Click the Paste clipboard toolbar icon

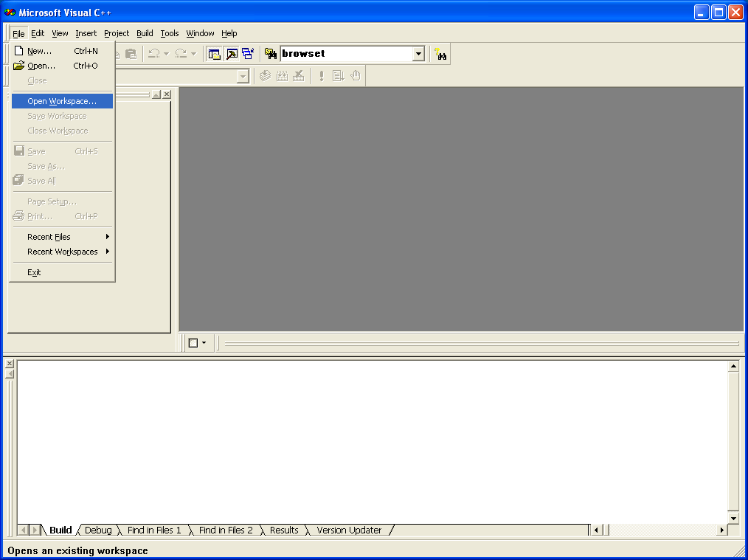point(131,54)
